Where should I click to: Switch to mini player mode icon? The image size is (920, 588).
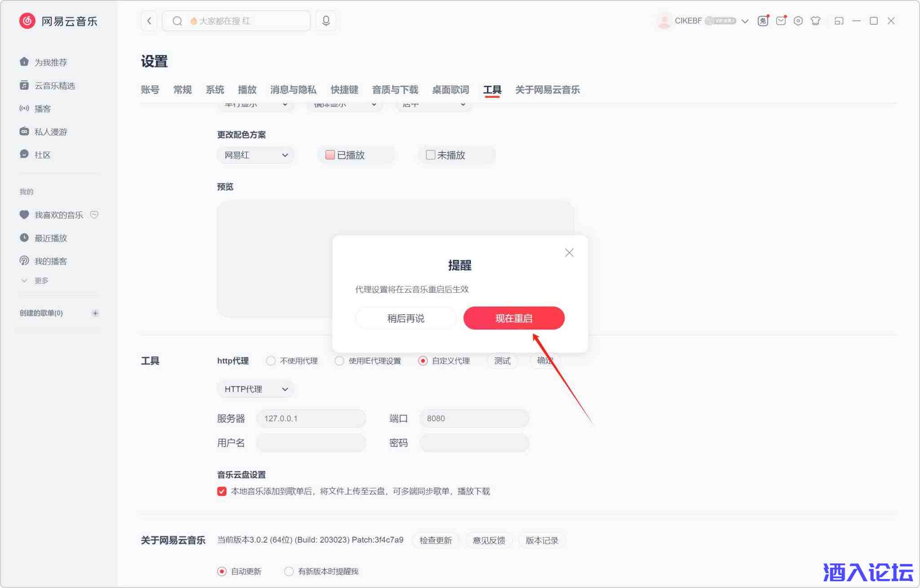(839, 21)
